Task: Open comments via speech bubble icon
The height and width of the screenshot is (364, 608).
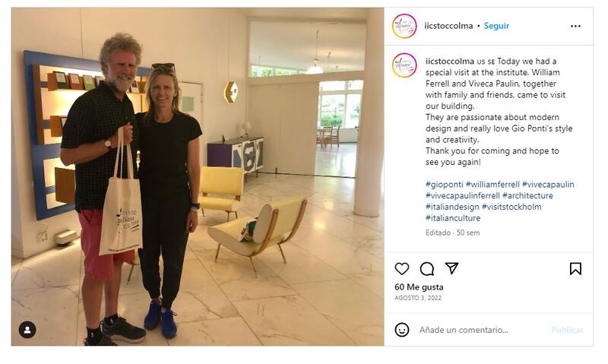Action: point(426,269)
